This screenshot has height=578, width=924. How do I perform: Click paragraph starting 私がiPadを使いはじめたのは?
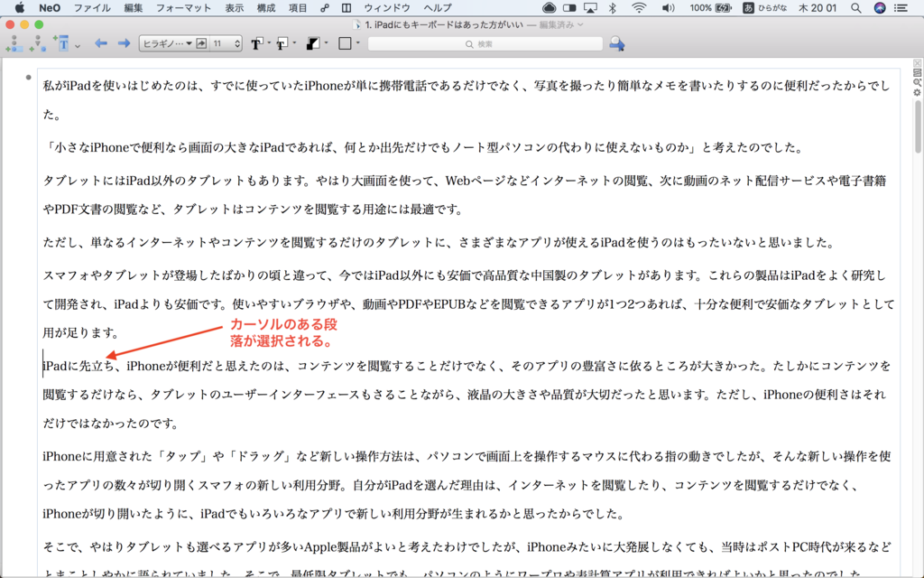coord(468,100)
